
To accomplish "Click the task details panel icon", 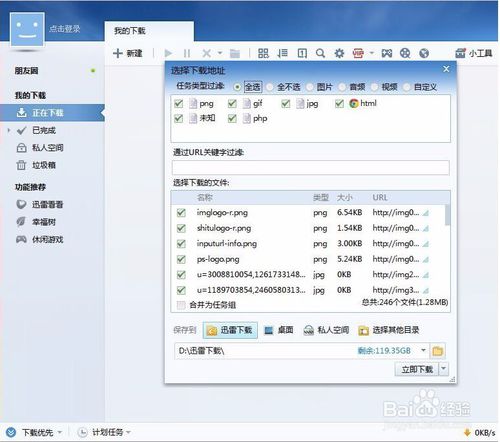I will pyautogui.click(x=302, y=53).
